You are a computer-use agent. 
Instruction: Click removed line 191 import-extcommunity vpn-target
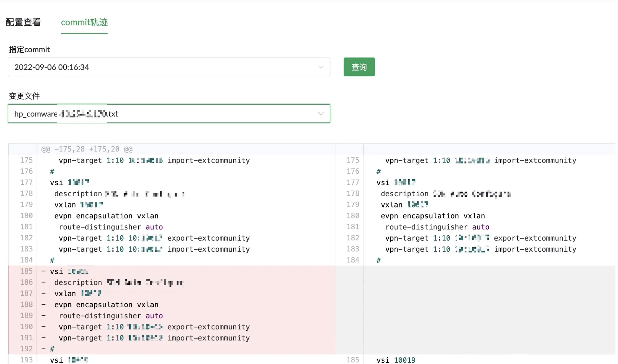[154, 338]
